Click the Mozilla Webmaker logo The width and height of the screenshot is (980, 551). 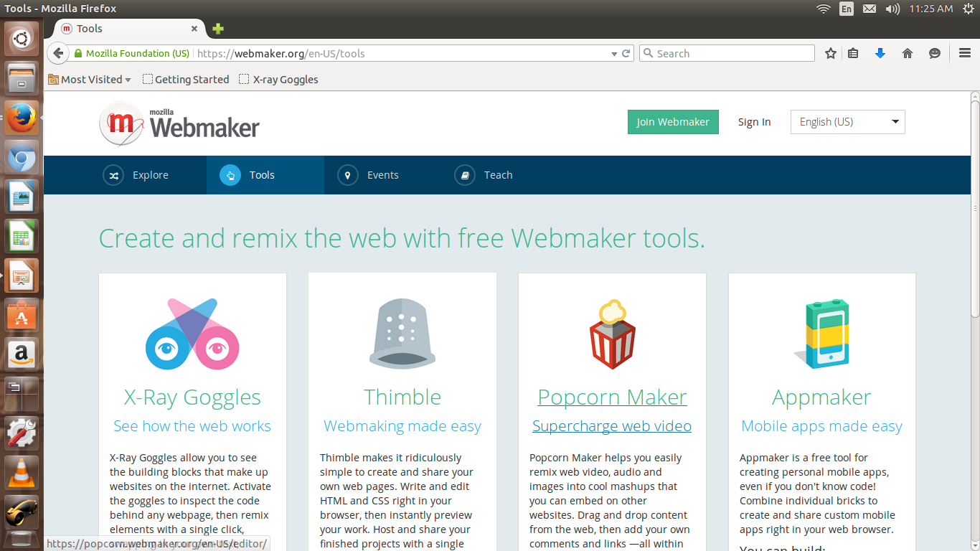pyautogui.click(x=179, y=123)
